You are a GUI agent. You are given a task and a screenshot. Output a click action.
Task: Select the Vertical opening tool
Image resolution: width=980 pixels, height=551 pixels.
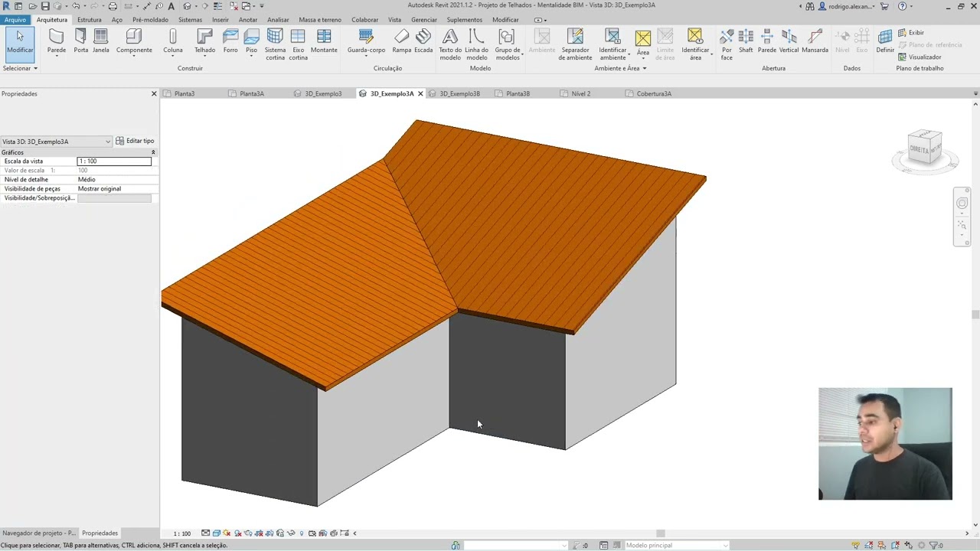pyautogui.click(x=789, y=41)
